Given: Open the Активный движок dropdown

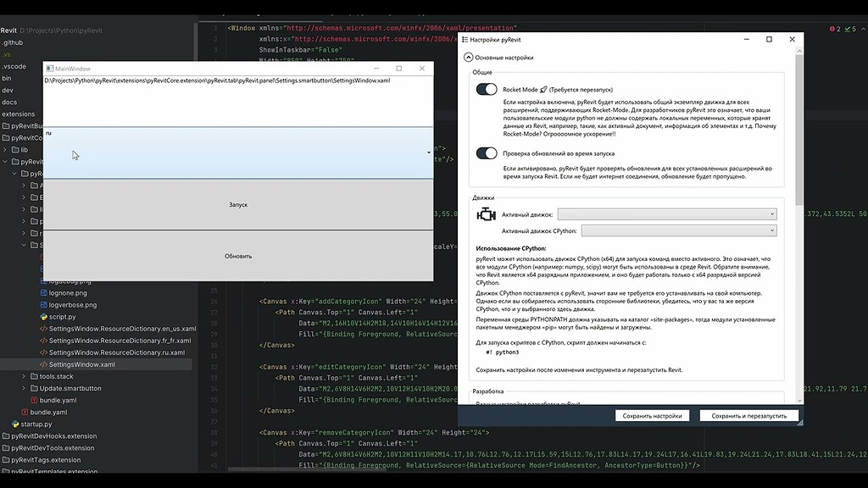Looking at the screenshot, I should [x=771, y=213].
